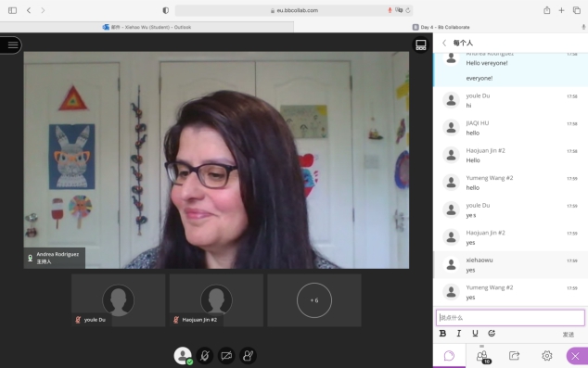Toggle the Safari sidebar
588x368 pixels.
tap(12, 10)
